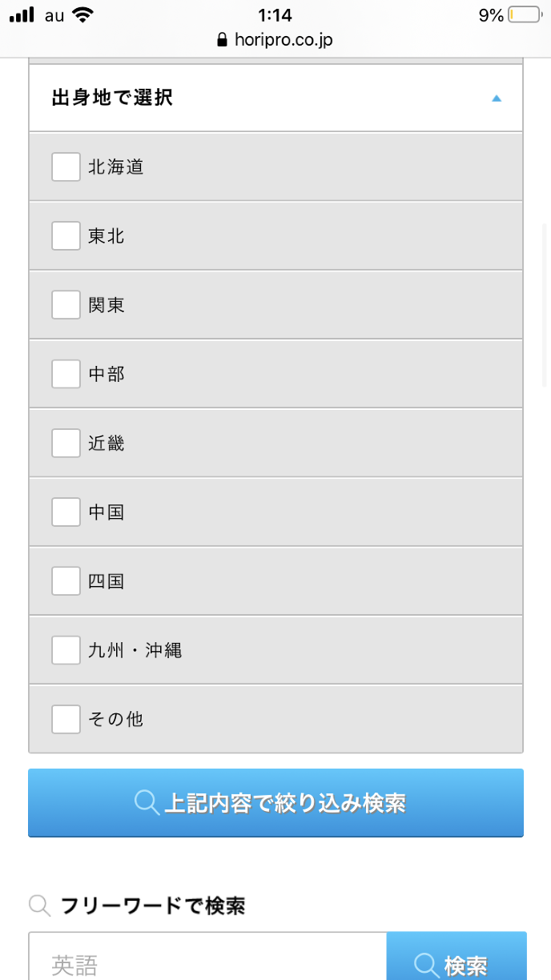The width and height of the screenshot is (551, 980).
Task: Click the magnifier icon in the filter search button
Action: coord(147,802)
